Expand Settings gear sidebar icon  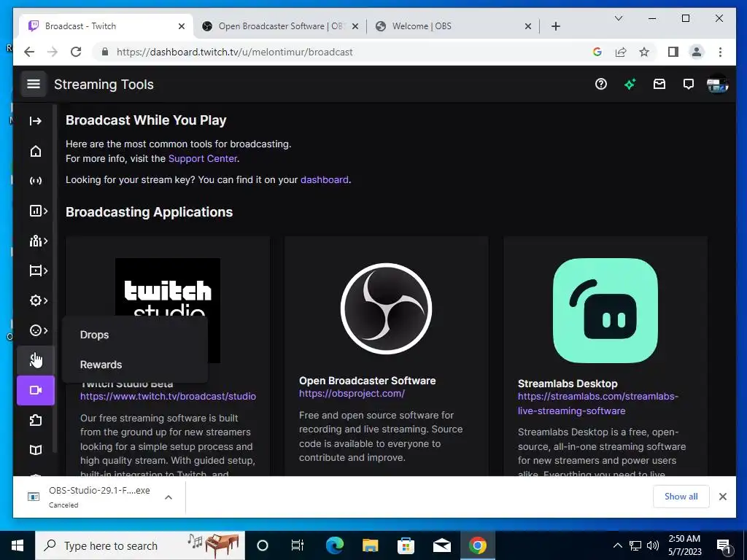38,301
